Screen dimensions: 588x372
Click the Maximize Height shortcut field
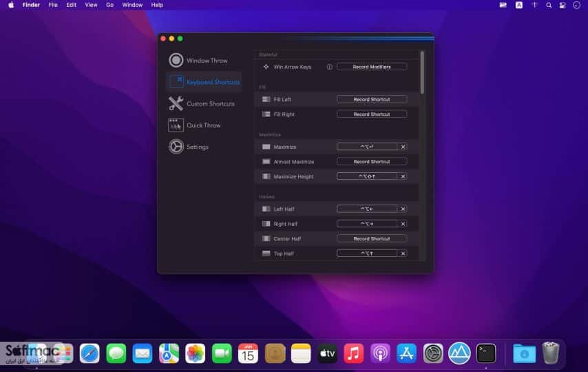(x=367, y=176)
